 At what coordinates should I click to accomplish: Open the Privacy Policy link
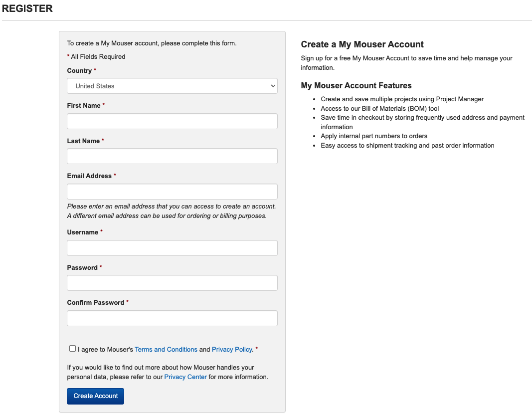(x=232, y=350)
